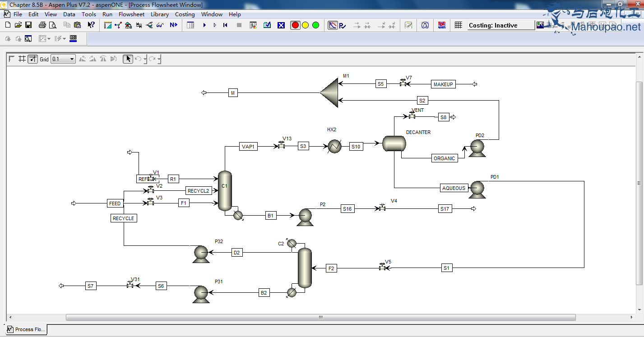The width and height of the screenshot is (644, 337).
Task: Toggle the snap to grid button
Action: (32, 59)
